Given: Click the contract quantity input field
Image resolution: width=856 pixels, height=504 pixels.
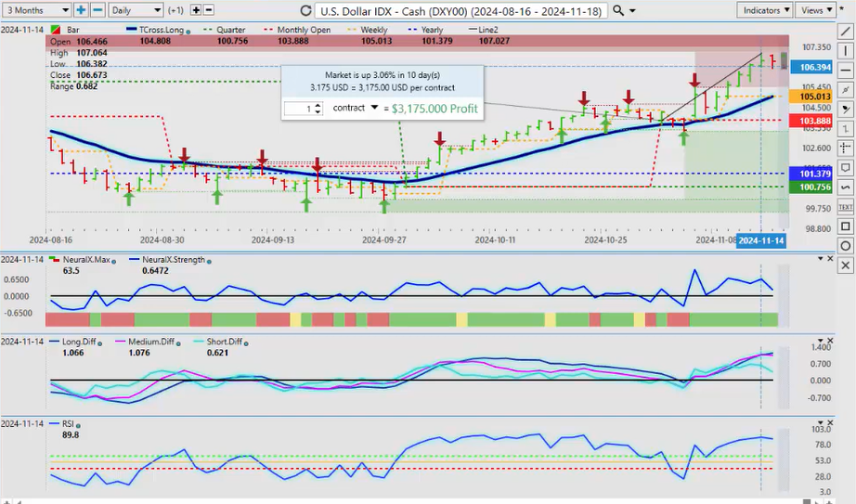Looking at the screenshot, I should click(x=301, y=109).
